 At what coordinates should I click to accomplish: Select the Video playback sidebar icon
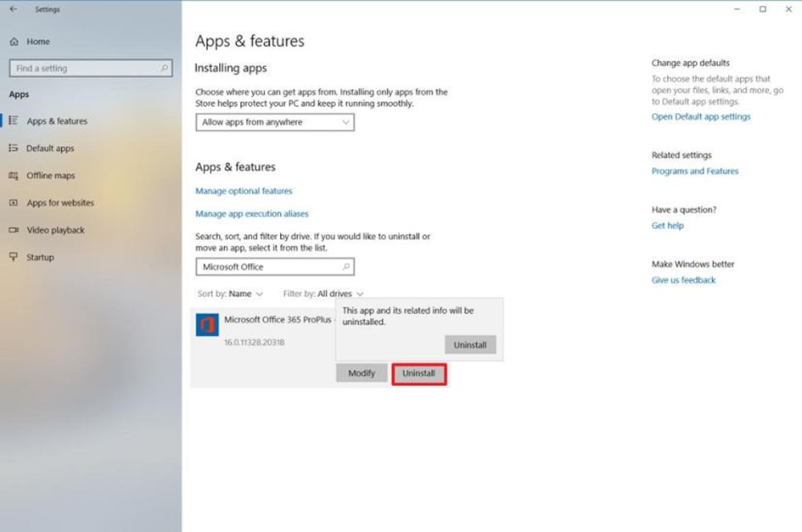[14, 230]
